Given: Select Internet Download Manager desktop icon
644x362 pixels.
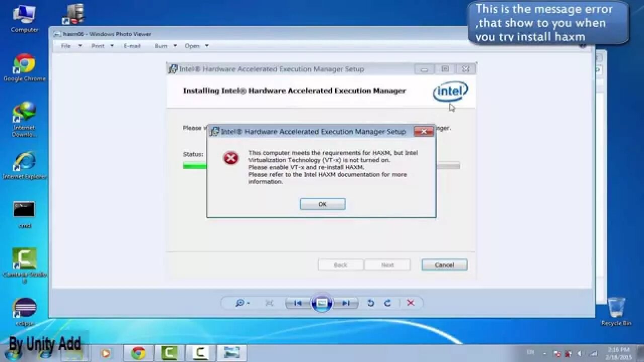Looking at the screenshot, I should pyautogui.click(x=25, y=120).
